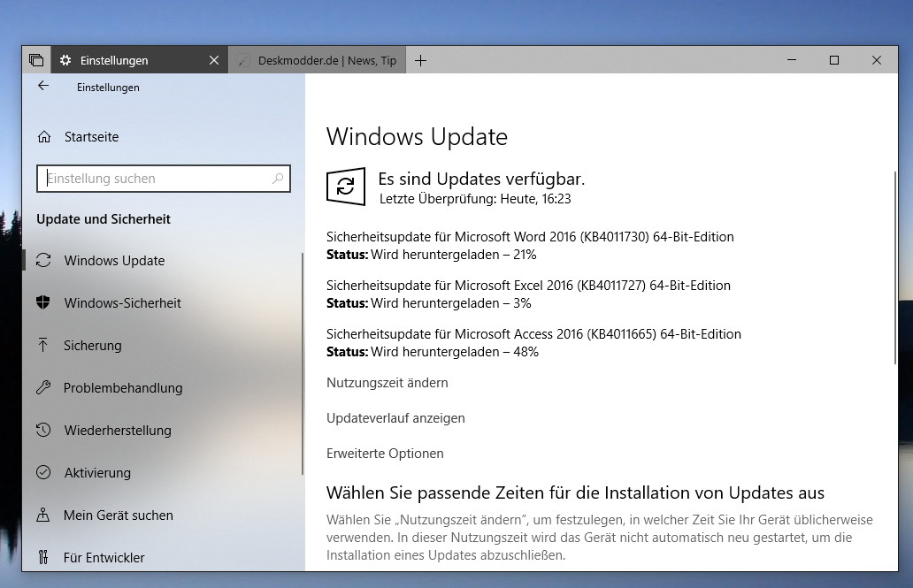Screen dimensions: 913x588
Task: Open Erweiterte Optionen
Action: pyautogui.click(x=385, y=454)
